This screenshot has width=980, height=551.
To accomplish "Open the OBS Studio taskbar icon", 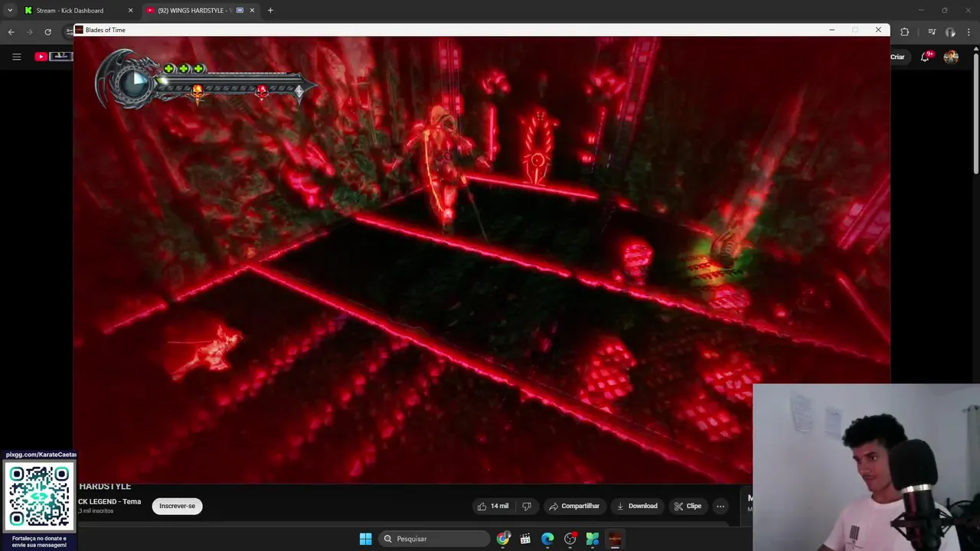I will (570, 539).
